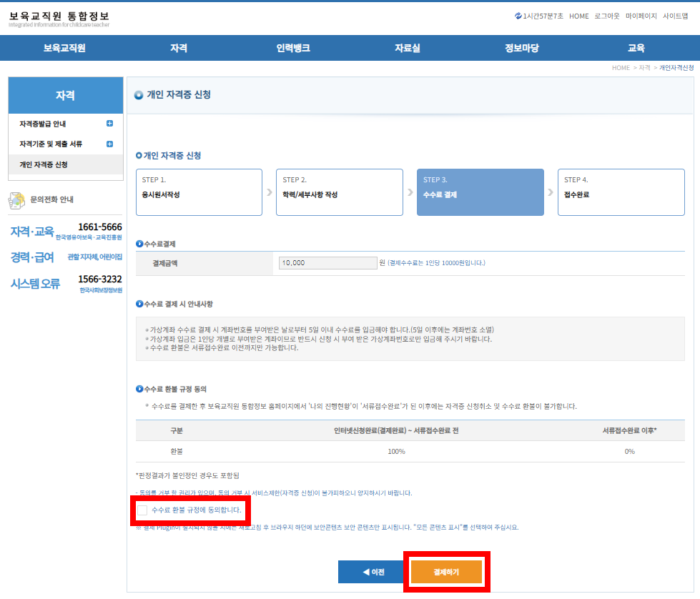
Task: Click the 0% refund table cell
Action: click(x=629, y=452)
